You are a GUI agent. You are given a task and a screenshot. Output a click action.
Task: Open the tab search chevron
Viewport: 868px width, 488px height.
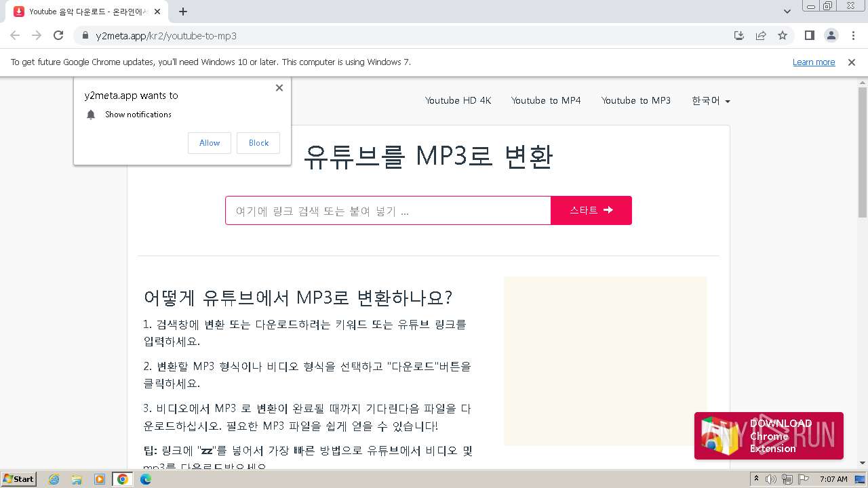click(787, 12)
